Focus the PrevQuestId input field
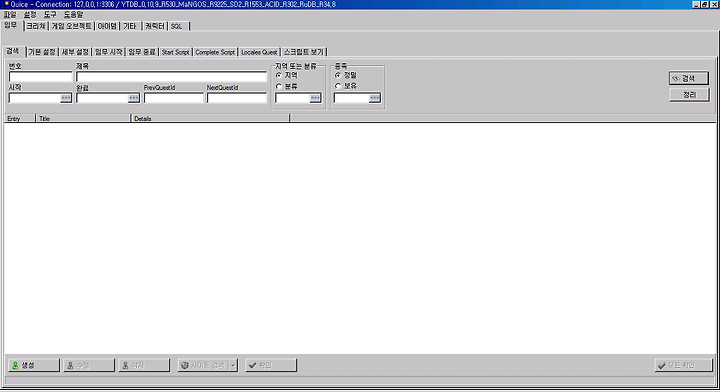Viewport: 720px width, 392px height. coord(174,98)
